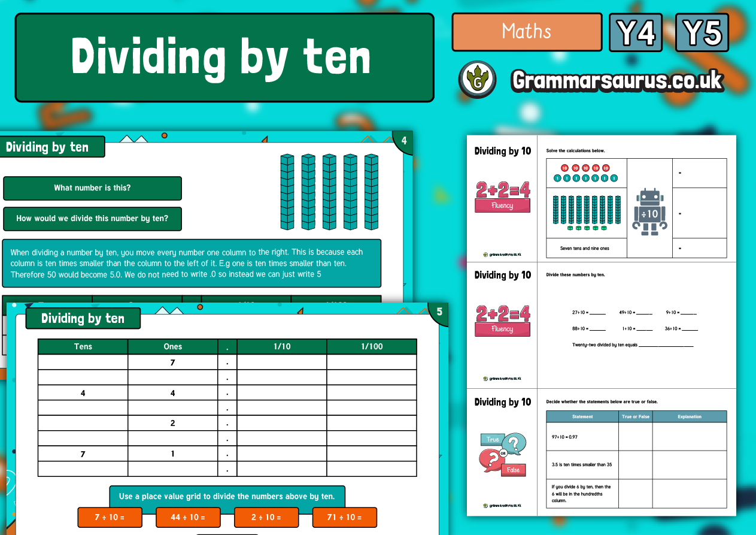Select a red 10 counter on the fluency sheet
756x535 pixels.
tap(564, 168)
